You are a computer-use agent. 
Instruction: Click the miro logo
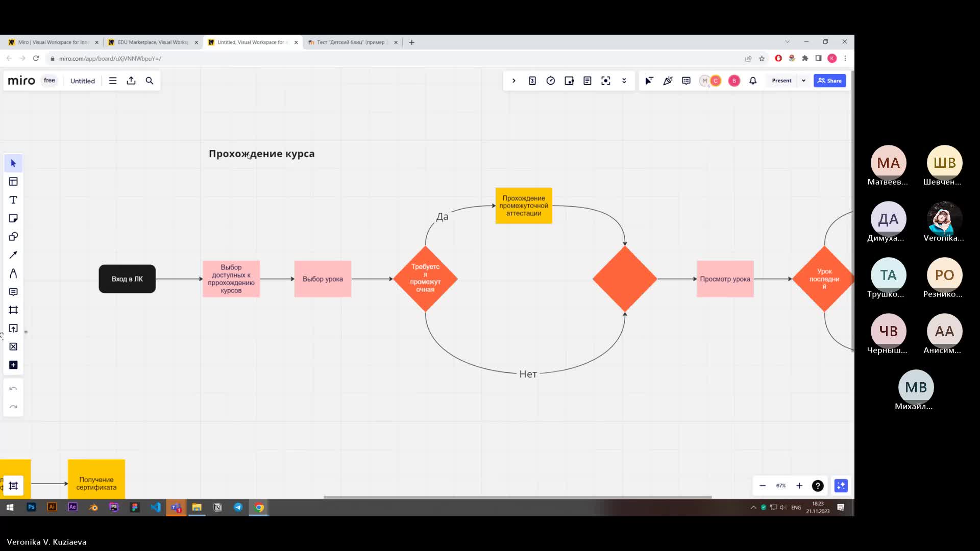[x=21, y=81]
